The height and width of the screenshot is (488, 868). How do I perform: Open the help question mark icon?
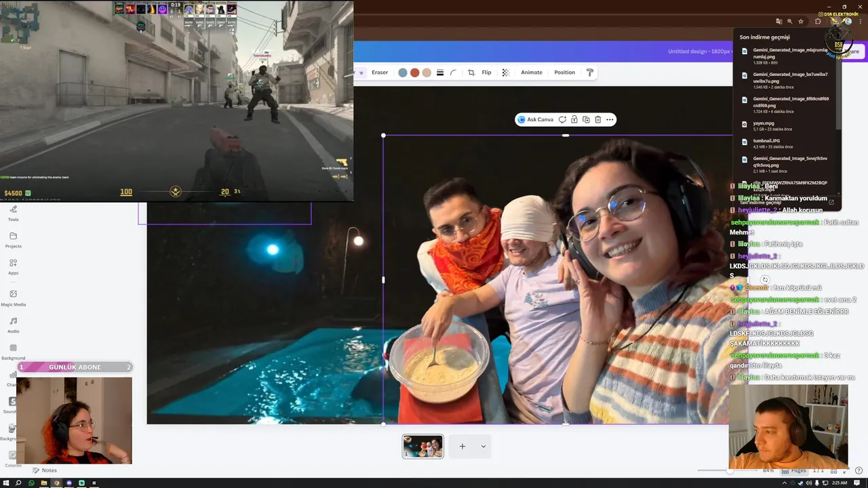[859, 470]
